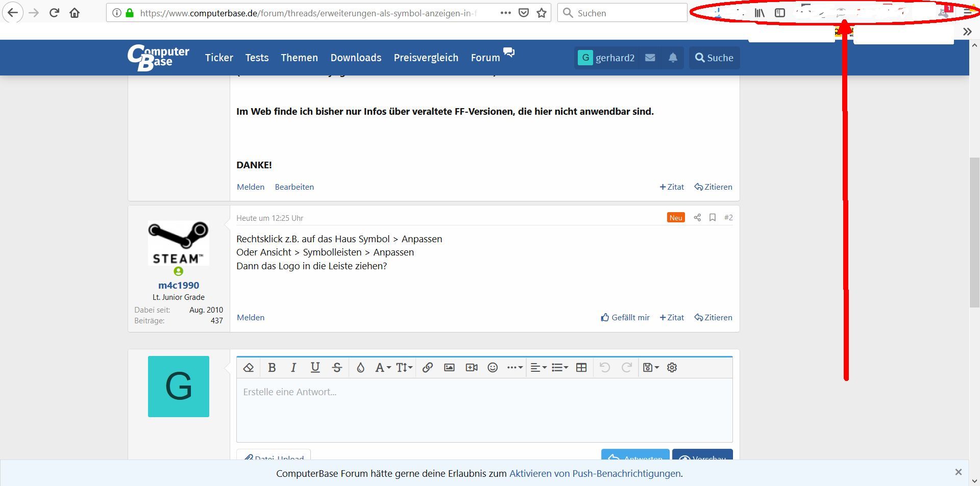
Task: Activate push notifications link
Action: 595,474
